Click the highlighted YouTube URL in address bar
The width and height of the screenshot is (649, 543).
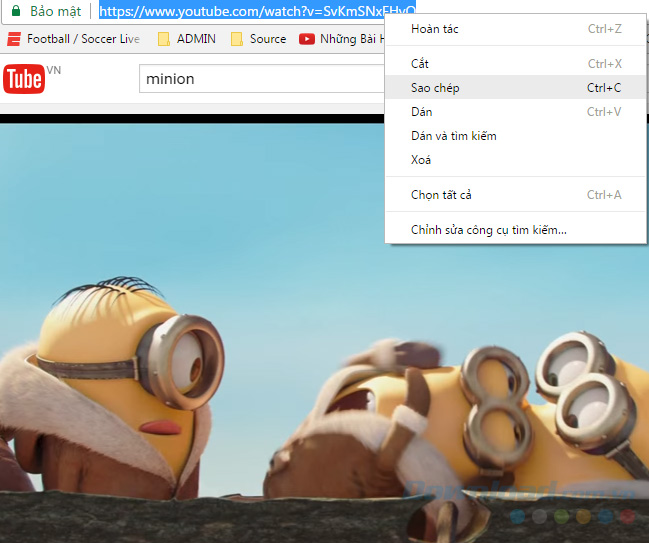point(240,12)
